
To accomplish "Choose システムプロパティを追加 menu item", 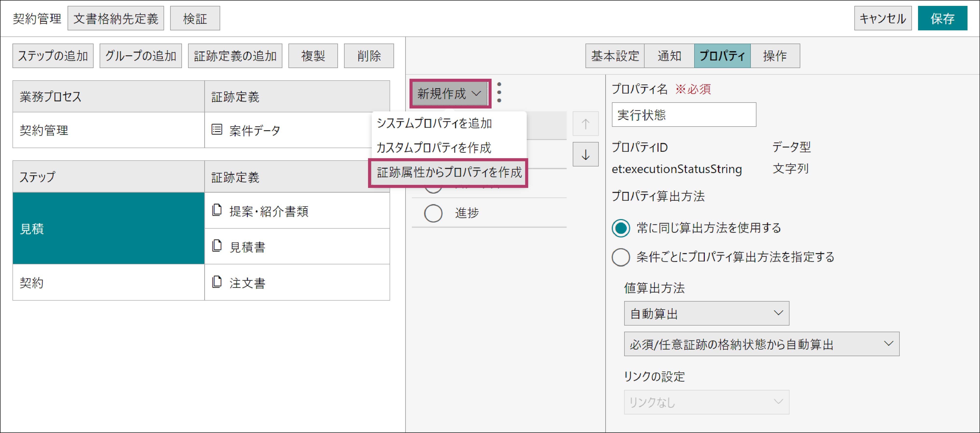I will coord(449,124).
